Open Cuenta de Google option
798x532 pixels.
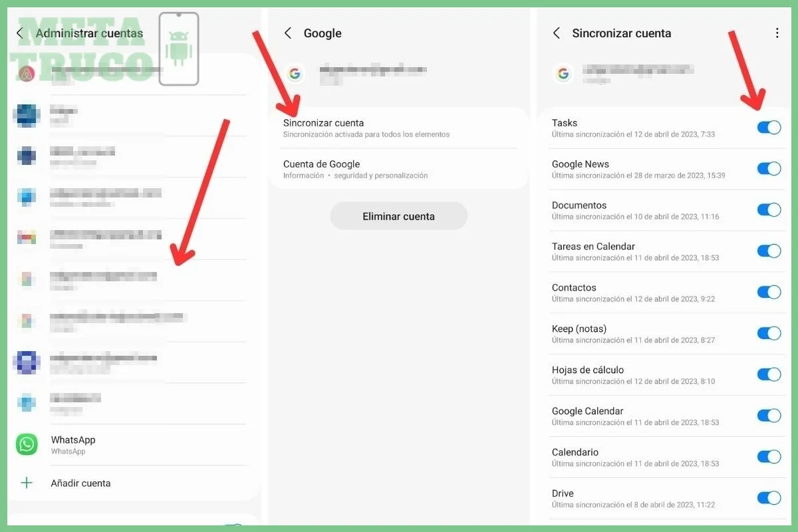point(398,169)
